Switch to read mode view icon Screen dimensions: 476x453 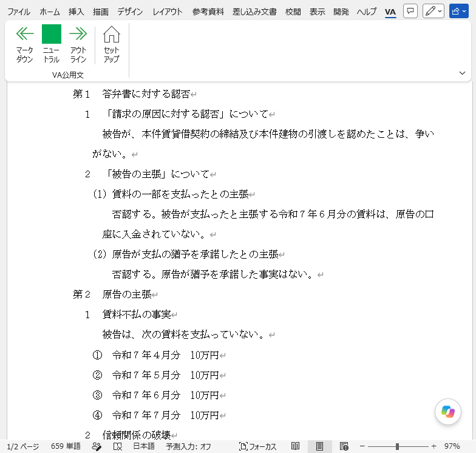tap(295, 446)
